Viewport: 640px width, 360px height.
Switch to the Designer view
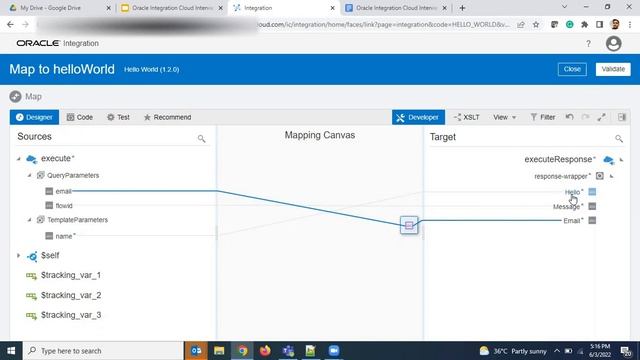34,117
